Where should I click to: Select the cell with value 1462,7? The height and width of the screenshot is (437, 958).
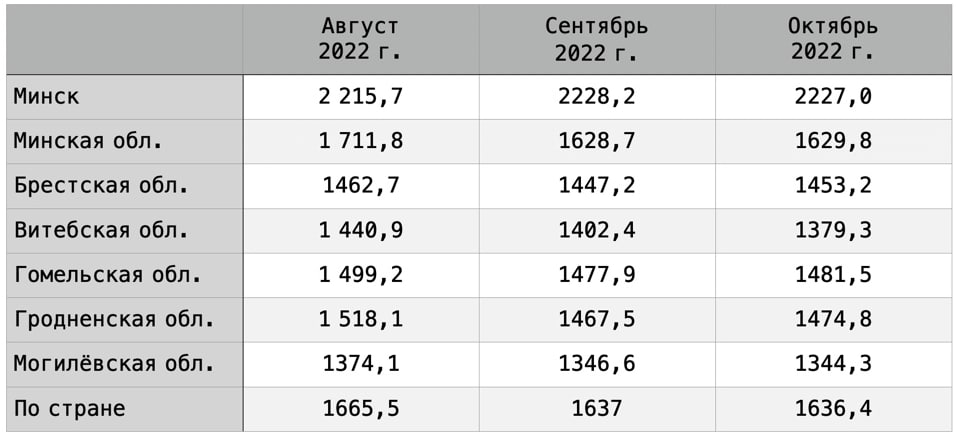(x=360, y=186)
